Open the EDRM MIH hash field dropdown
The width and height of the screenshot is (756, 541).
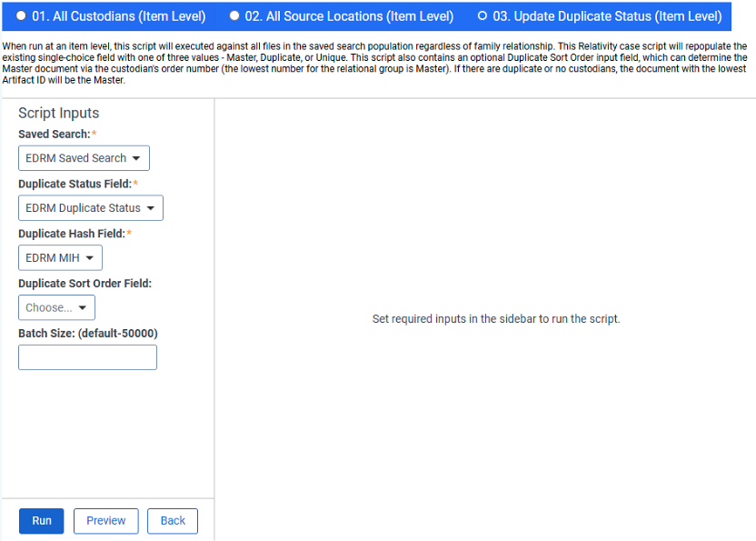coord(60,257)
